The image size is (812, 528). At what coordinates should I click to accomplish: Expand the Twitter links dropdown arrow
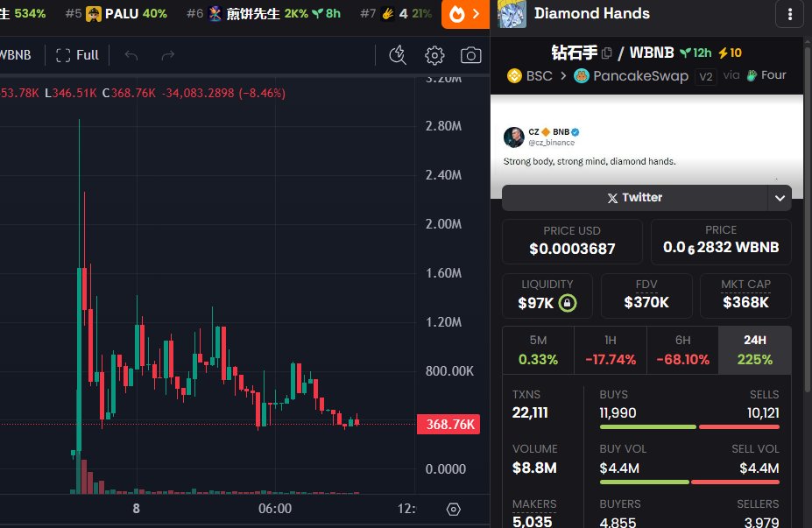point(779,198)
